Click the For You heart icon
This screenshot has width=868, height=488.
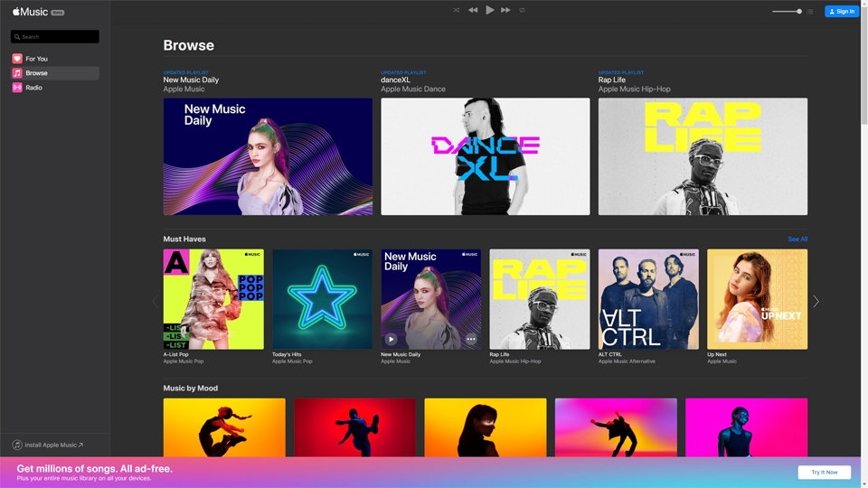(x=17, y=59)
